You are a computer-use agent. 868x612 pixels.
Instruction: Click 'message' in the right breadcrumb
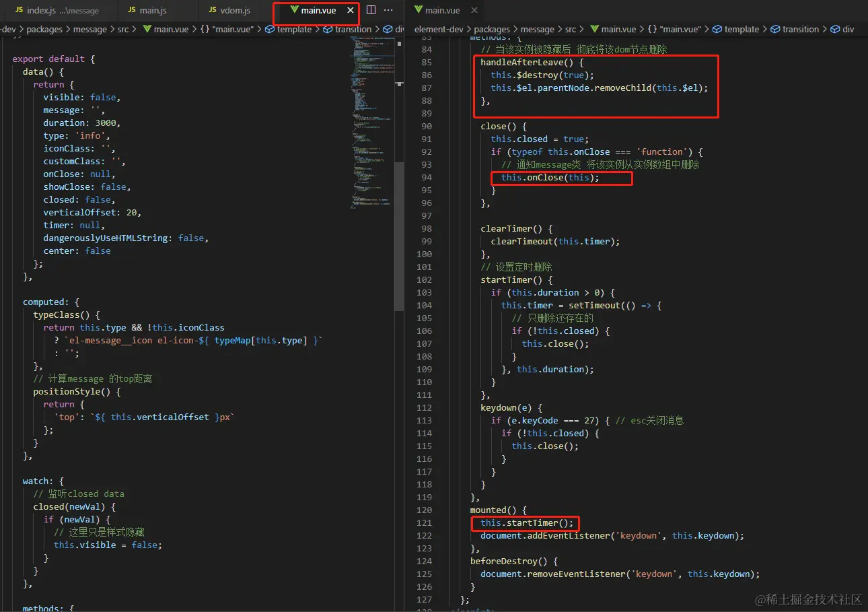tap(538, 30)
